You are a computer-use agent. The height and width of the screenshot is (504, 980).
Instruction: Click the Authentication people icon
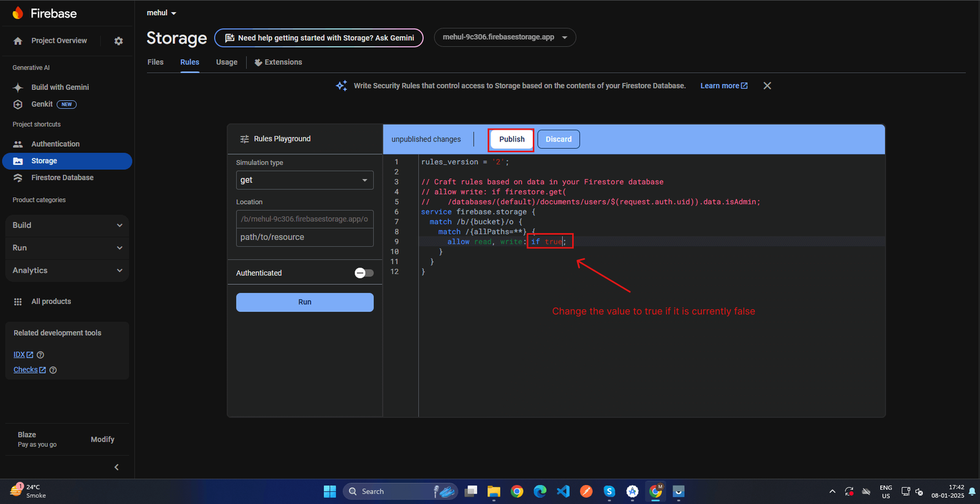[x=18, y=145]
